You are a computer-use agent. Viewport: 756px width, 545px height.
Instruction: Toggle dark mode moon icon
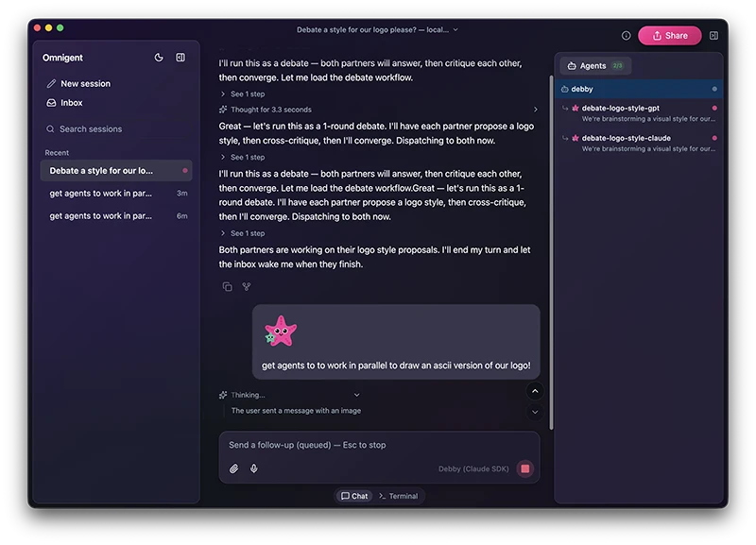[x=159, y=58]
